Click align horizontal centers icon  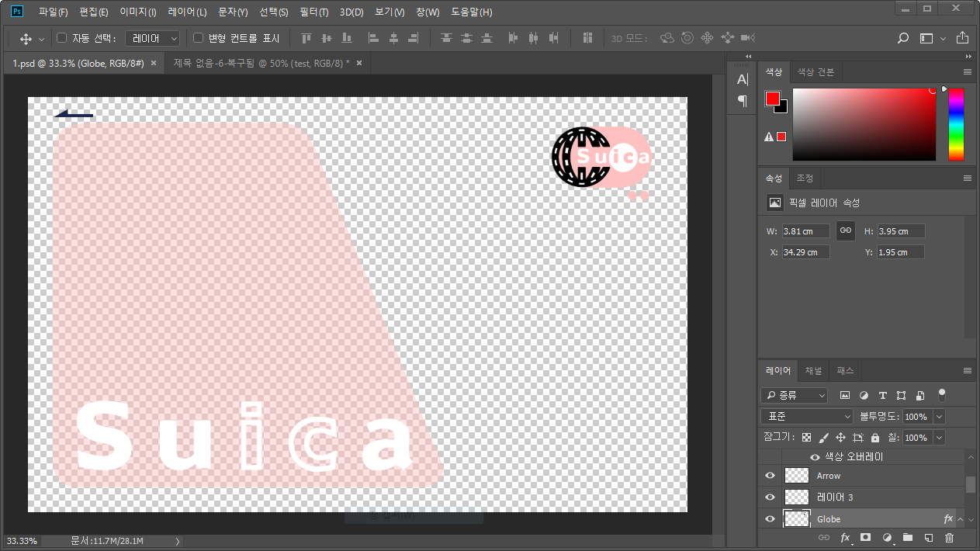393,38
